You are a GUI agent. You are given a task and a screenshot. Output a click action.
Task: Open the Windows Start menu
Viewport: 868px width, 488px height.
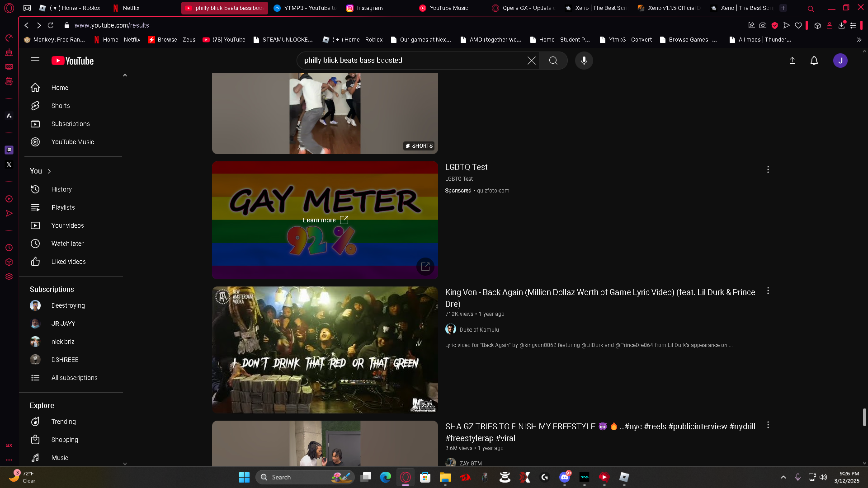(244, 477)
